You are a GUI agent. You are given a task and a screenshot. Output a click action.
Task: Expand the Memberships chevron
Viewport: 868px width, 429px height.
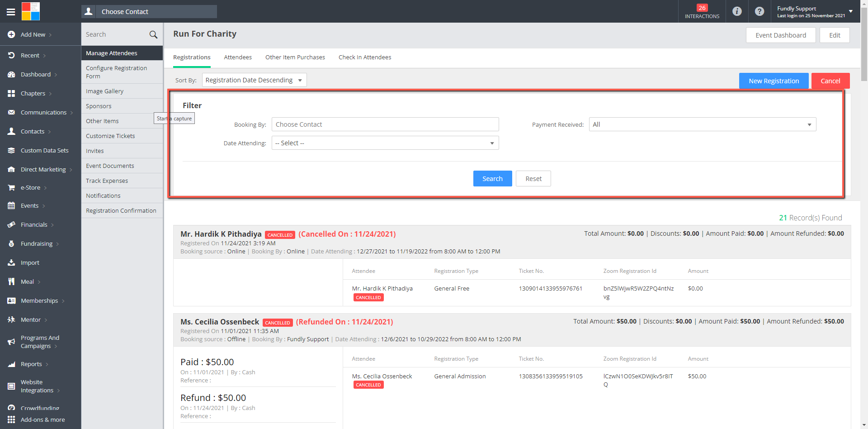tap(63, 301)
